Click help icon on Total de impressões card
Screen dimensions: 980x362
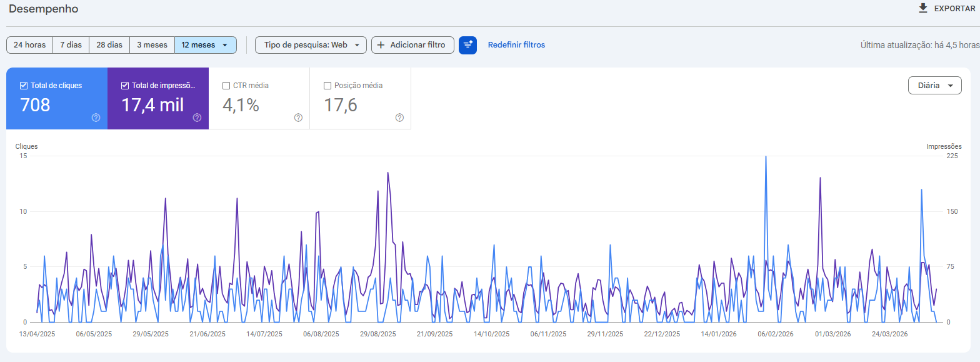click(x=197, y=118)
